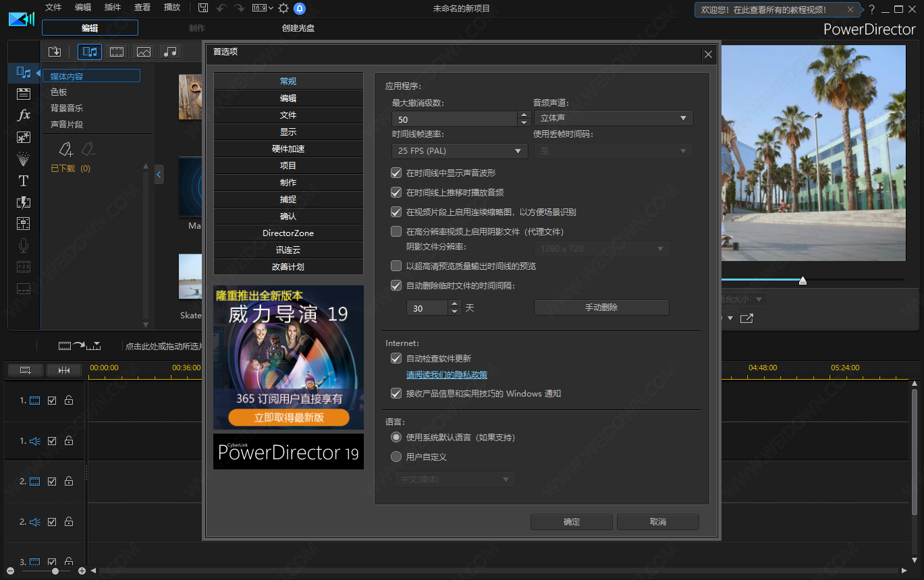Click the import media folder icon
This screenshot has height=580, width=924.
pyautogui.click(x=55, y=51)
